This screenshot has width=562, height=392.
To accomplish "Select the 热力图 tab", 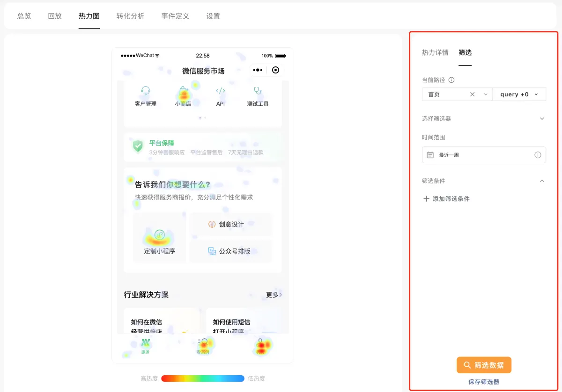I will pyautogui.click(x=89, y=16).
